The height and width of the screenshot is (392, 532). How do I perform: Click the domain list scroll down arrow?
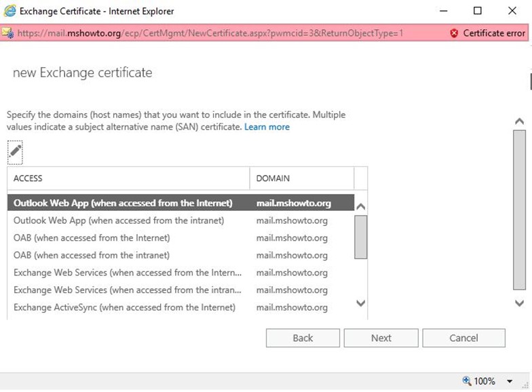point(361,302)
